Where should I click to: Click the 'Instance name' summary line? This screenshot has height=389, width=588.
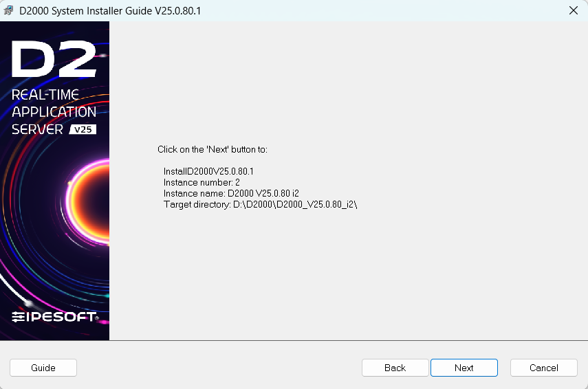pyautogui.click(x=230, y=194)
